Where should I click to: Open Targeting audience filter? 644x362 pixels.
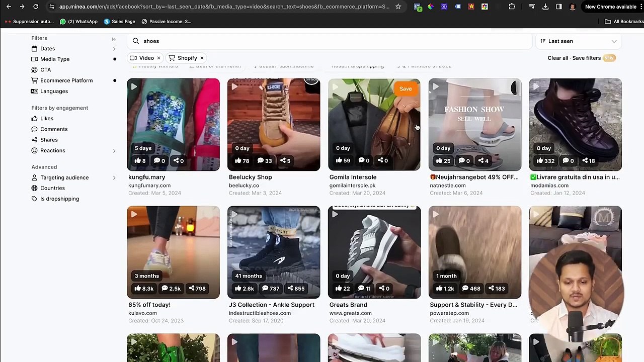[x=64, y=177]
